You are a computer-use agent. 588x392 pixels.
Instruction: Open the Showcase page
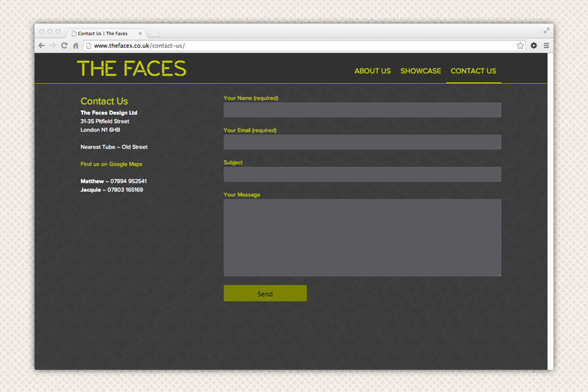(x=420, y=71)
